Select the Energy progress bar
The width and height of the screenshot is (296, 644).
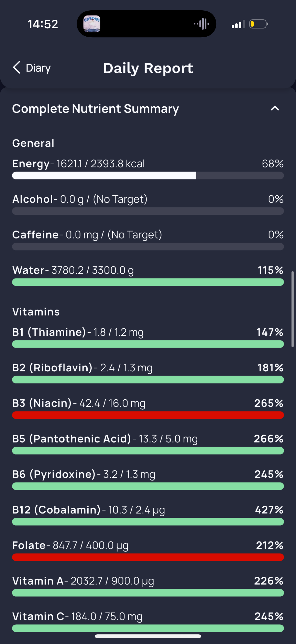pos(148,176)
